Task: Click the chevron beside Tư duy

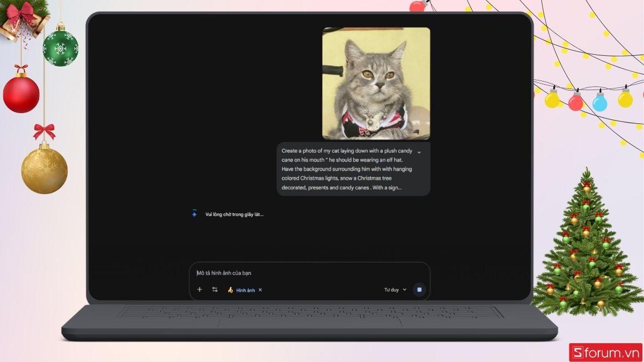Action: coord(405,290)
